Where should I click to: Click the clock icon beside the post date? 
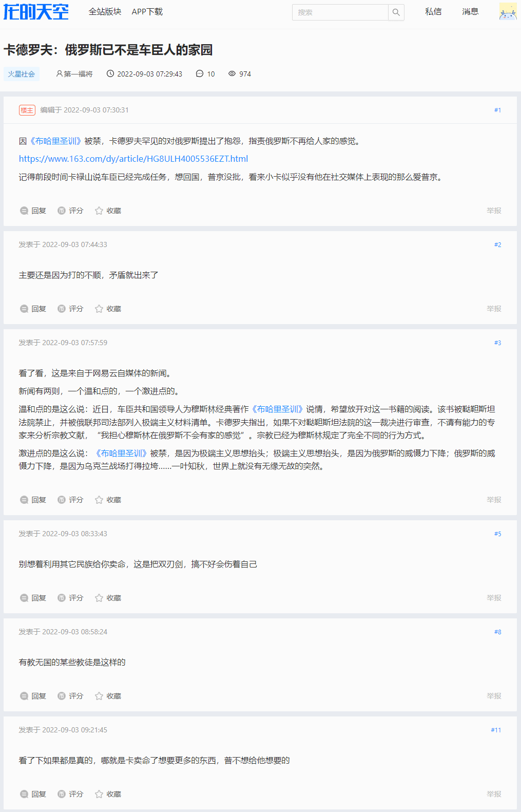coord(110,74)
